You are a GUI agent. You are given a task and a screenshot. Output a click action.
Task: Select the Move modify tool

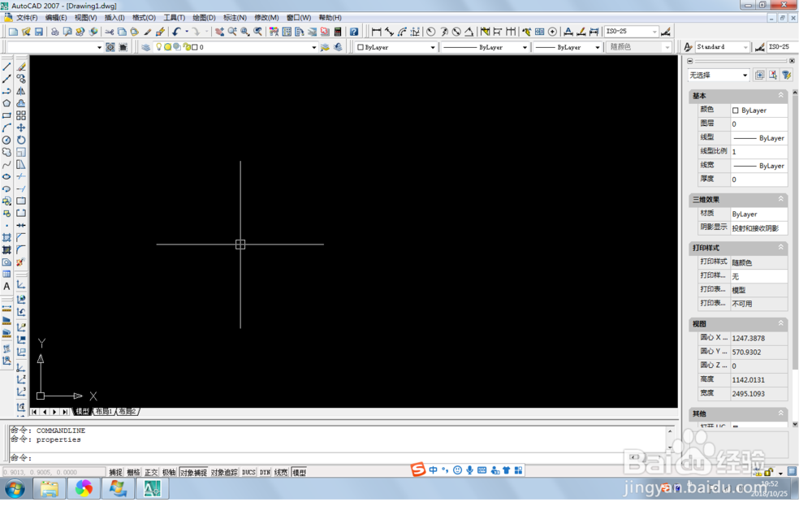click(21, 128)
